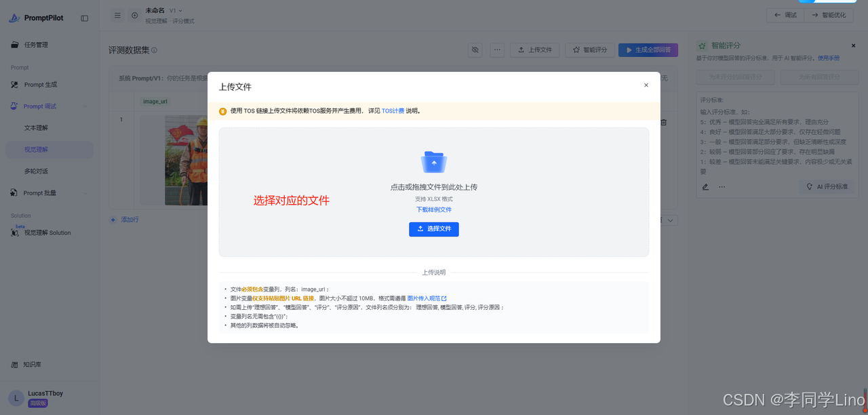Open more options beside the edit pencil
The image size is (868, 415).
click(722, 186)
